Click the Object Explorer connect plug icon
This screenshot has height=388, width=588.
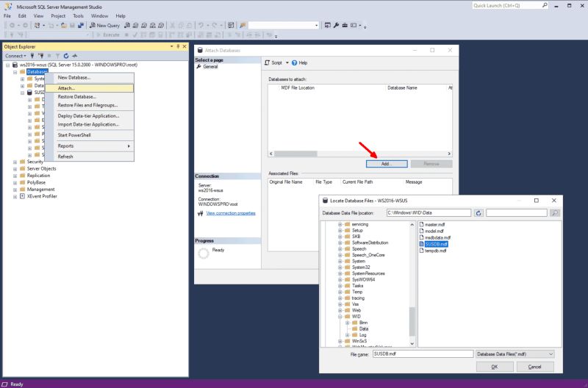click(32, 56)
